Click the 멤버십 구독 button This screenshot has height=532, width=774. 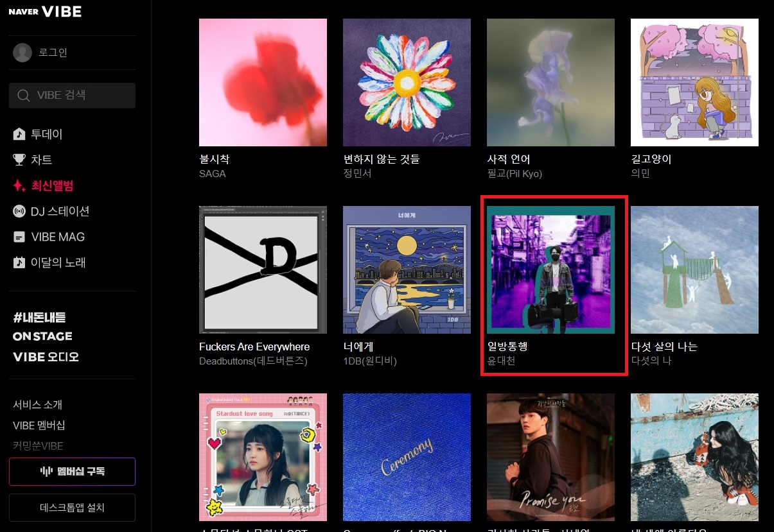72,472
